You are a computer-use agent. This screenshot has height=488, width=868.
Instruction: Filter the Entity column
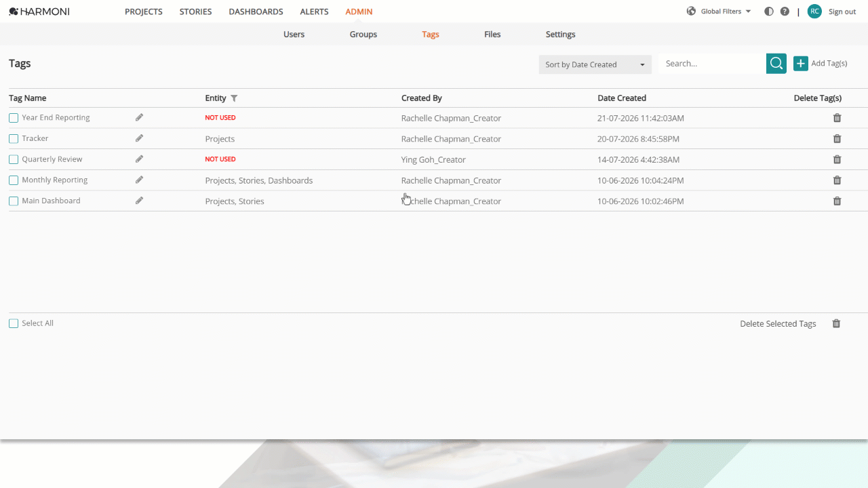234,98
